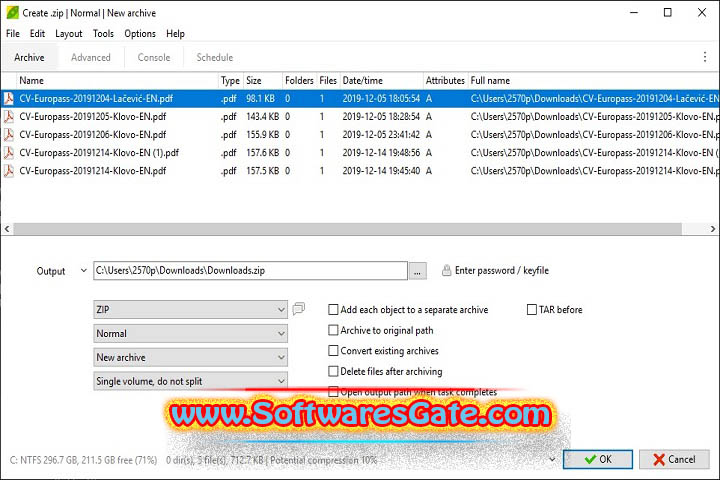Open the Help menu
Image resolution: width=720 pixels, height=480 pixels.
click(175, 34)
